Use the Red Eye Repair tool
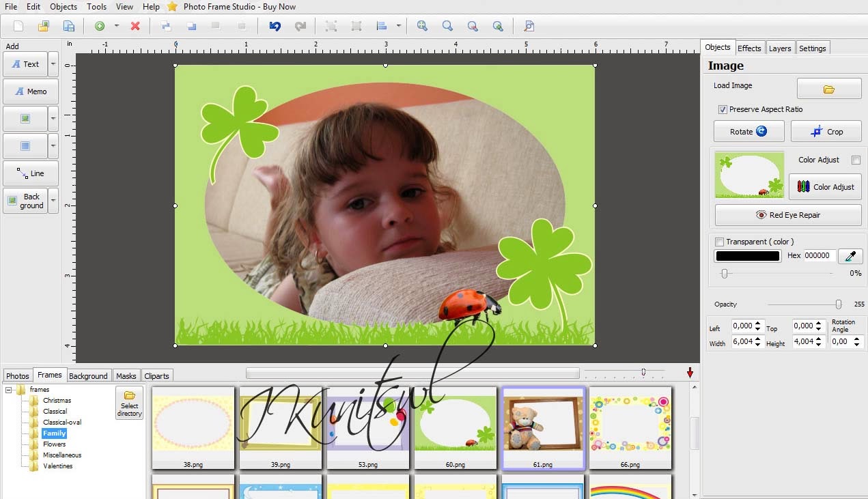The width and height of the screenshot is (868, 499). tap(787, 215)
